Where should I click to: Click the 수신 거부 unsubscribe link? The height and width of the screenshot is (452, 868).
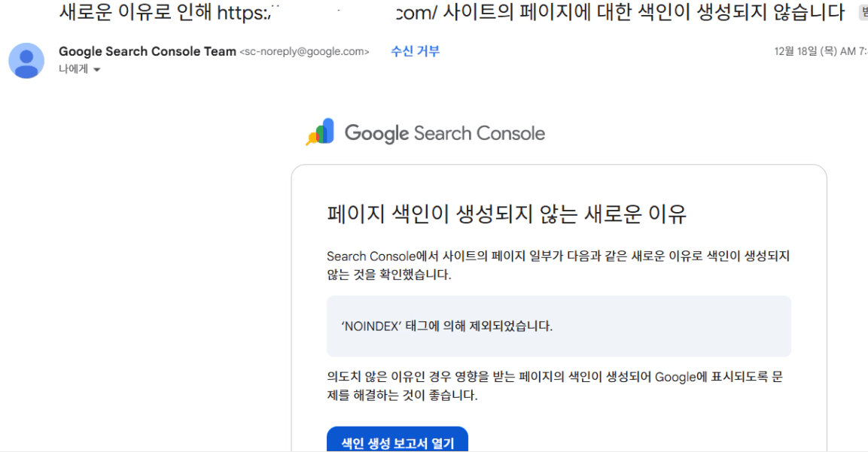coord(415,51)
